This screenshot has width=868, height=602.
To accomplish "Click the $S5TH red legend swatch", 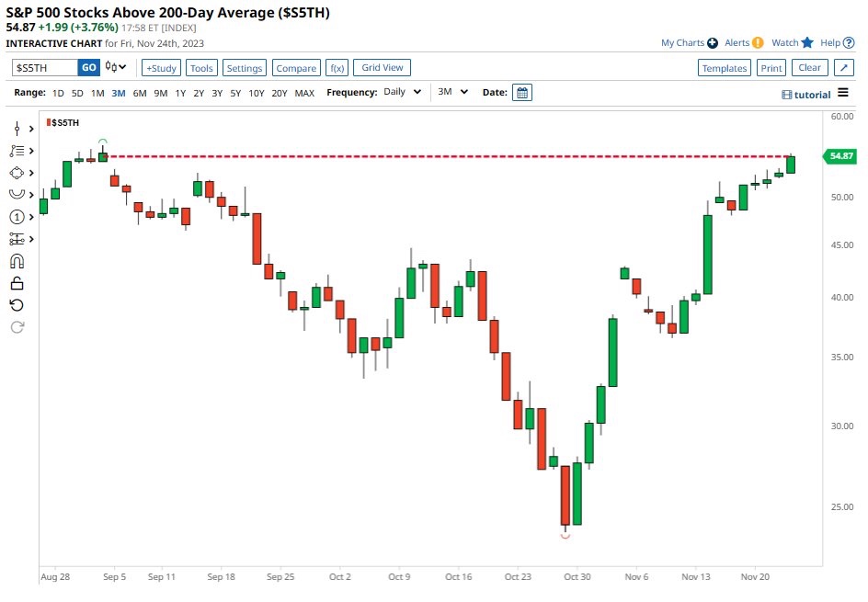I will coord(49,121).
